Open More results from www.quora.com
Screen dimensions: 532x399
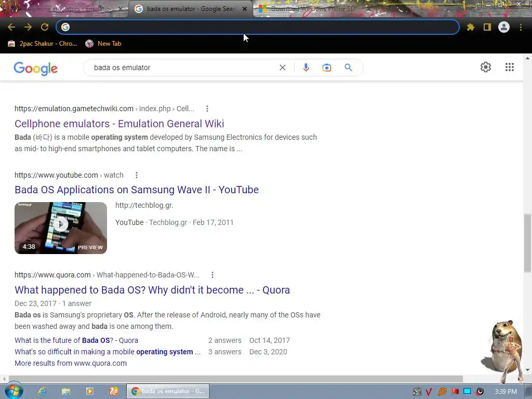(x=71, y=363)
